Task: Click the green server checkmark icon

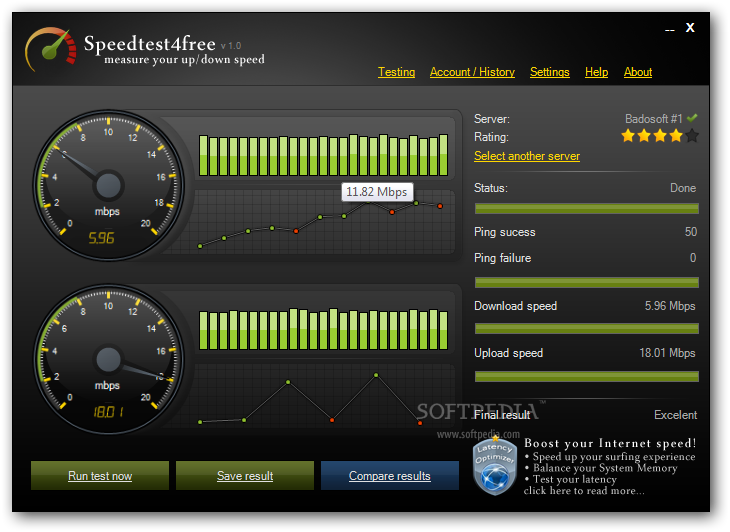Action: [x=692, y=118]
